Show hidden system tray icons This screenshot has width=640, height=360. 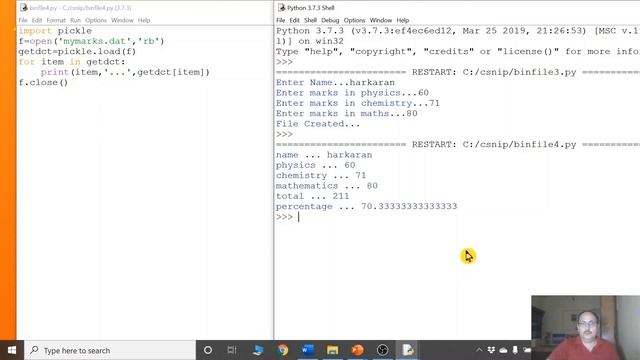[x=479, y=350]
